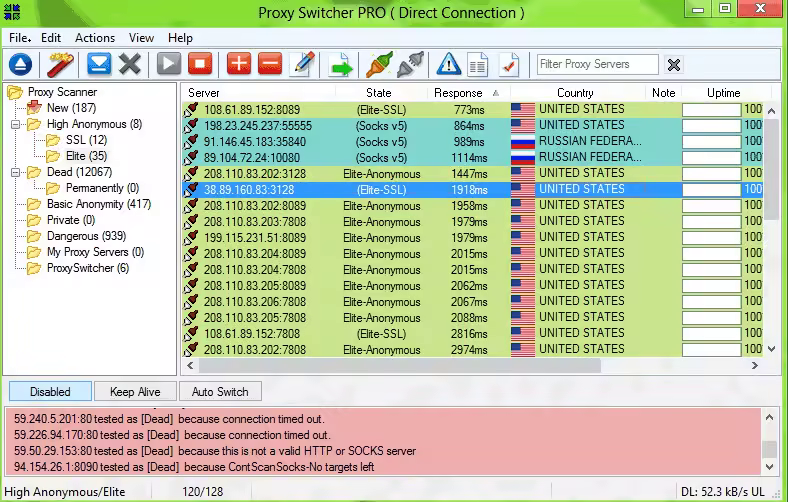The height and width of the screenshot is (502, 788).
Task: Enable the Auto Switch mode
Action: coord(219,392)
